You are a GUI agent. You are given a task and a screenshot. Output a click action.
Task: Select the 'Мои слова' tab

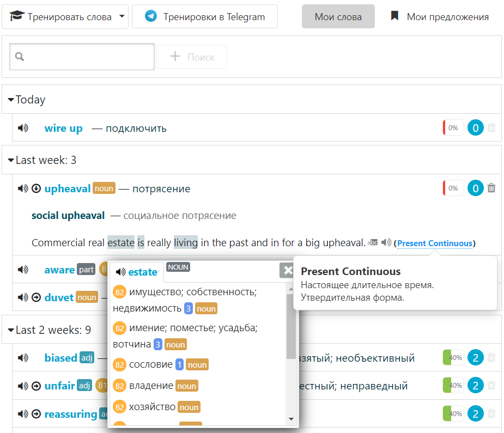338,17
